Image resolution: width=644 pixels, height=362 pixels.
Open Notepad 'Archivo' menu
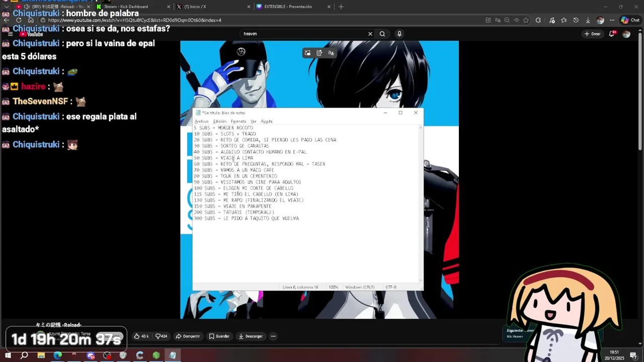pos(201,121)
